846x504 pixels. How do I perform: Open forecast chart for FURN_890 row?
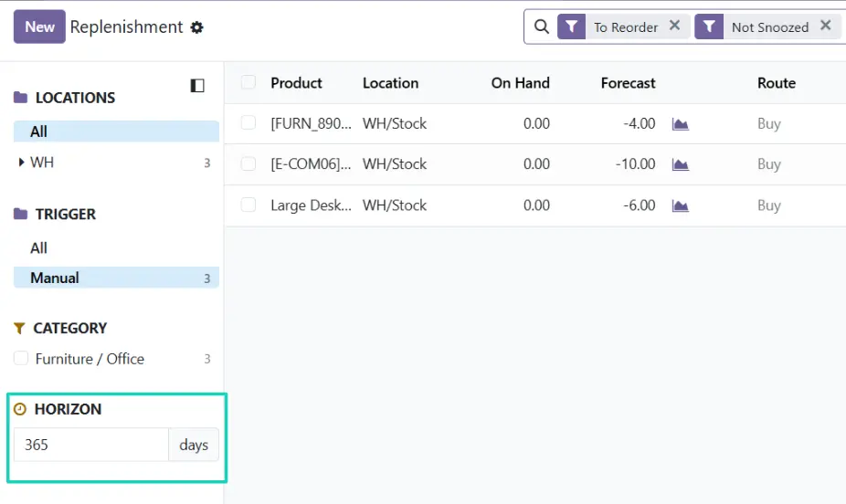tap(681, 124)
